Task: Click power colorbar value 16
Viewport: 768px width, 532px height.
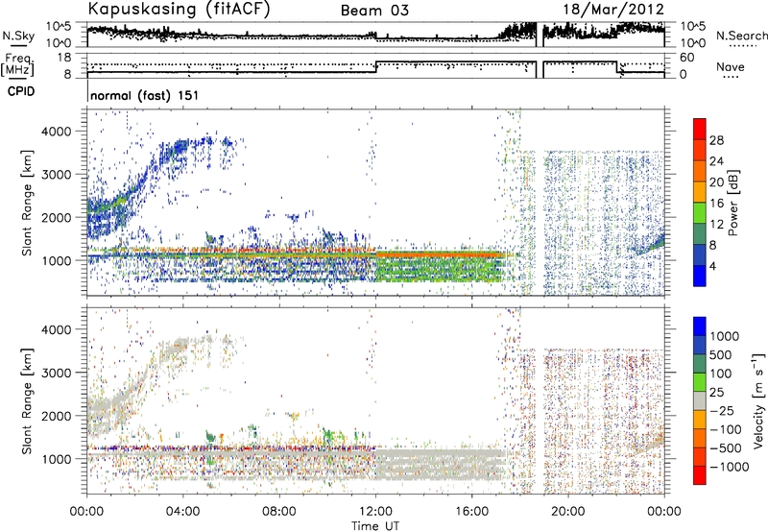Action: (716, 204)
